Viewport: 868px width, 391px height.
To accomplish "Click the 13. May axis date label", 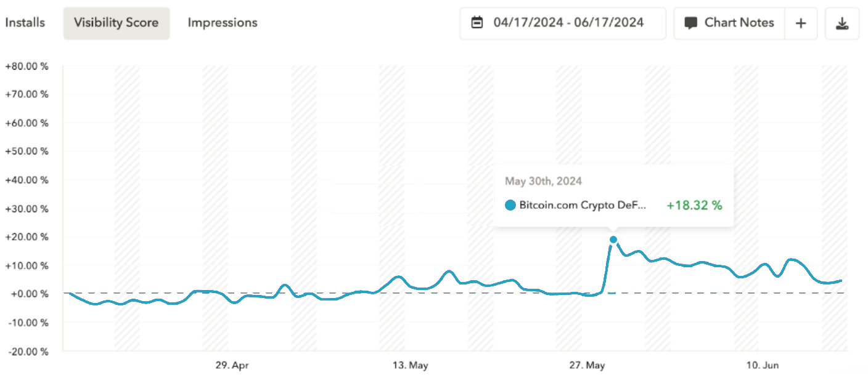I will click(411, 365).
